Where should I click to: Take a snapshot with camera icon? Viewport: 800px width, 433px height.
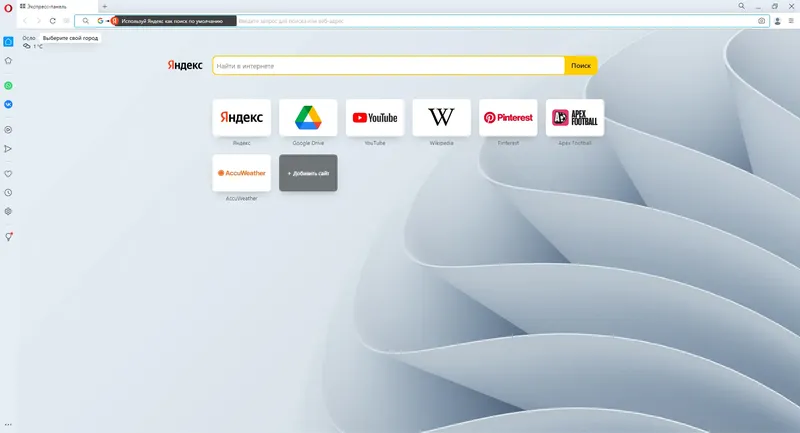(x=761, y=21)
